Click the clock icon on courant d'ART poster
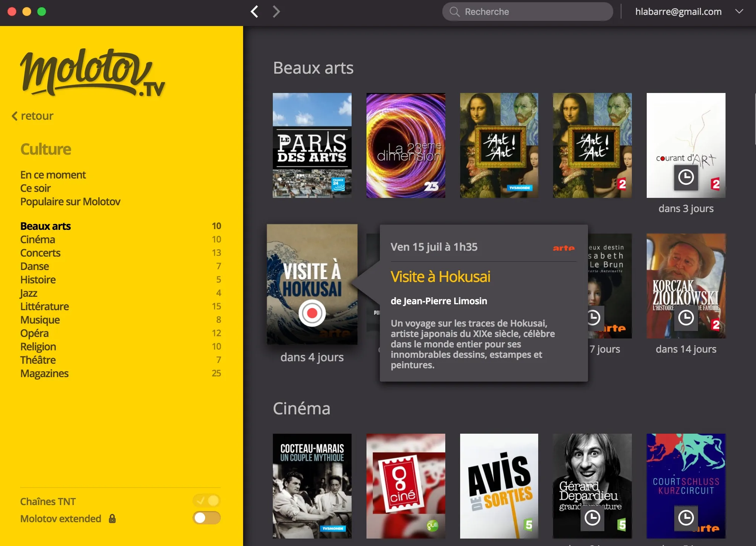756x546 pixels. [x=686, y=177]
